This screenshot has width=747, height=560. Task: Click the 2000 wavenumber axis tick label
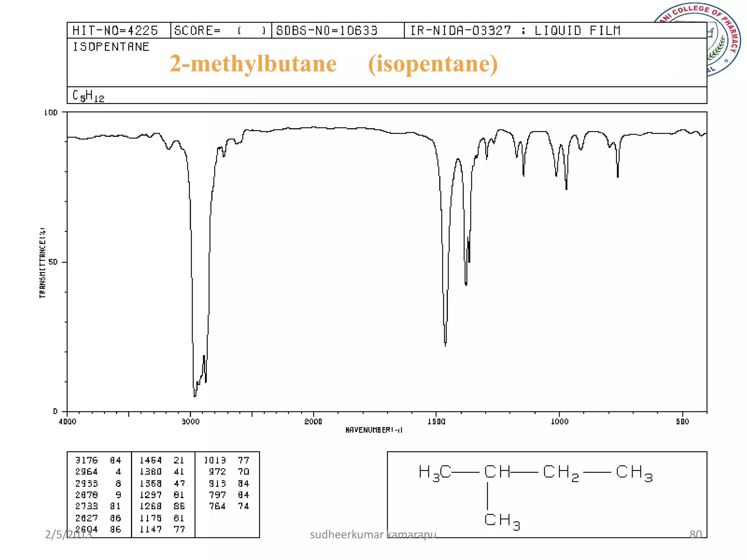[x=313, y=422]
